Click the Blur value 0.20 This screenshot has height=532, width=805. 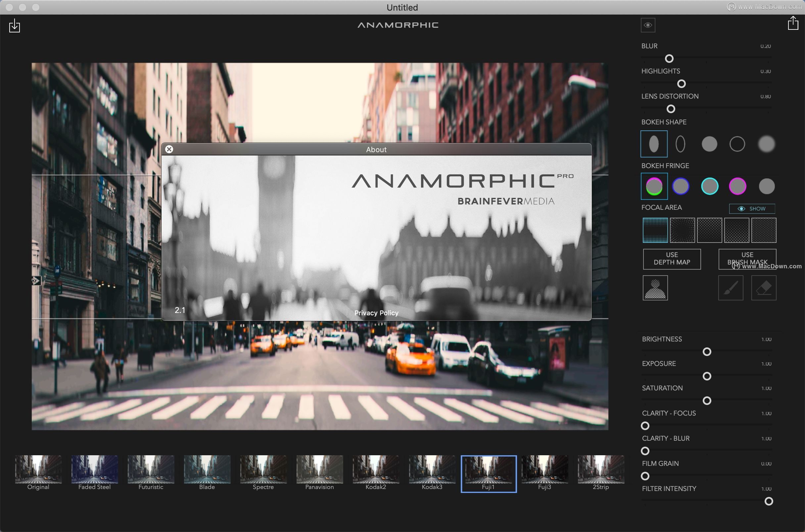click(765, 46)
